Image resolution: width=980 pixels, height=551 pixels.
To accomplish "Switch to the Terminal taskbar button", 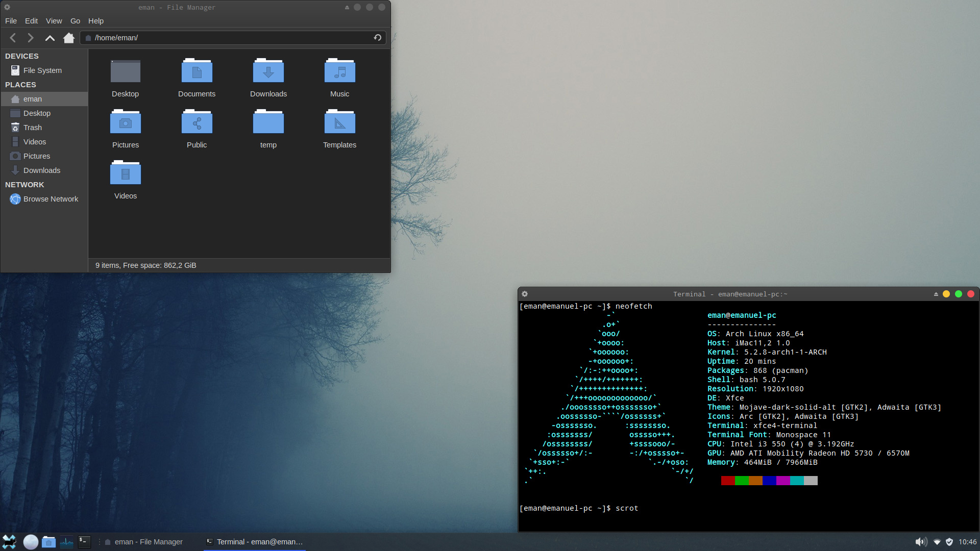I will (254, 542).
